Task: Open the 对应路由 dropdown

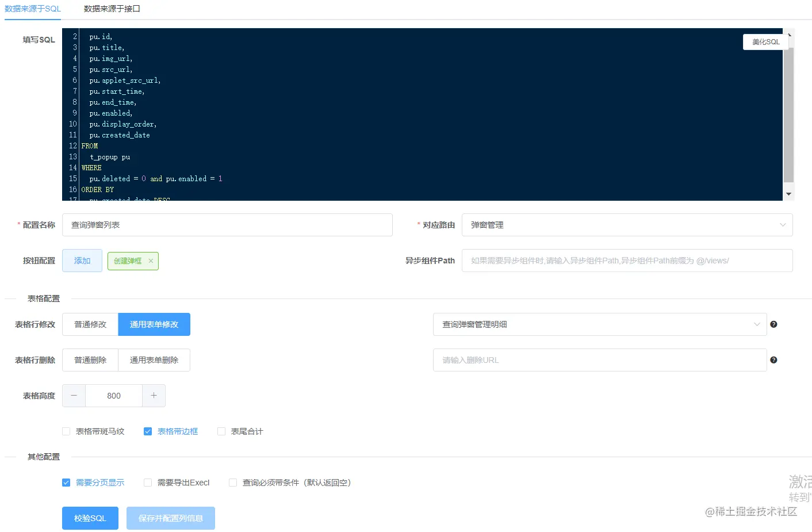Action: [627, 225]
